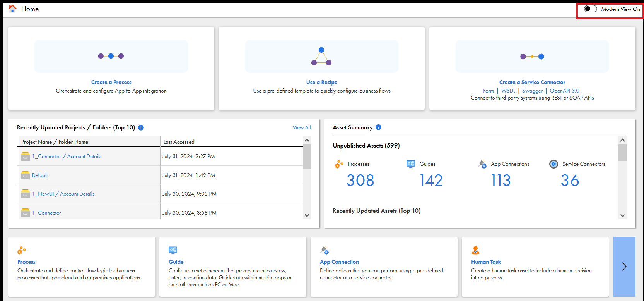Click Asset Summary scroll down arrow
This screenshot has width=644, height=301.
pyautogui.click(x=622, y=215)
